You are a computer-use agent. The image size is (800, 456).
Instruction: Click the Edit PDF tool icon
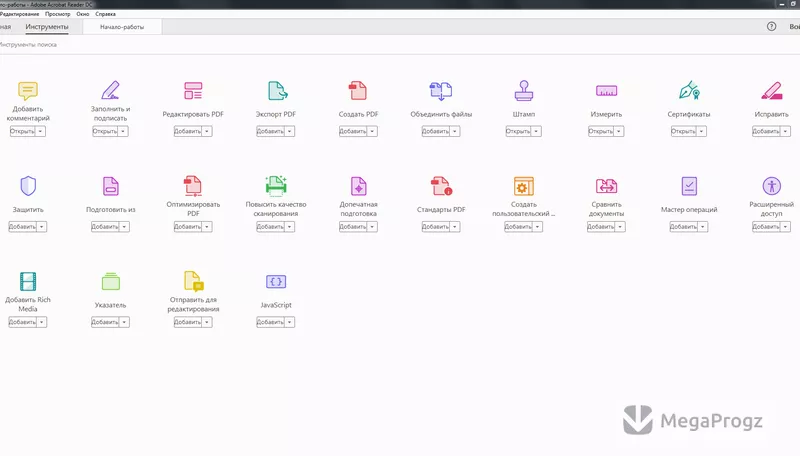click(x=193, y=91)
